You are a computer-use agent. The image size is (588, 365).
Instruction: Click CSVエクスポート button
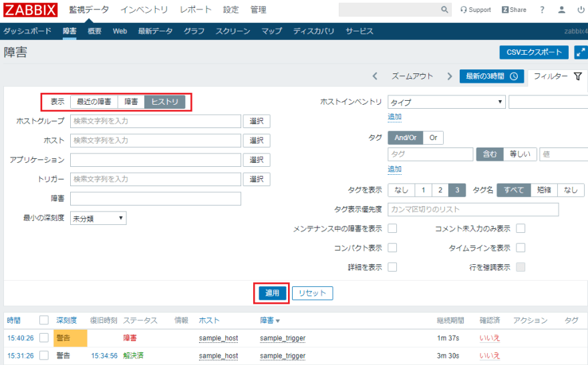534,53
